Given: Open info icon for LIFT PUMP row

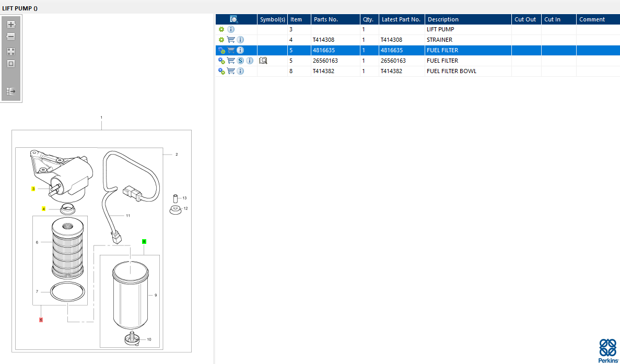Looking at the screenshot, I should pos(231,29).
